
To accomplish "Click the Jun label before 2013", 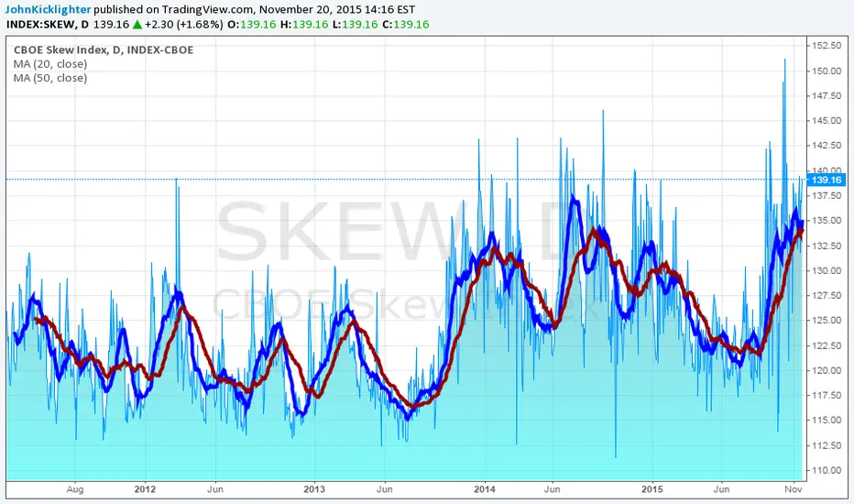I will [215, 489].
